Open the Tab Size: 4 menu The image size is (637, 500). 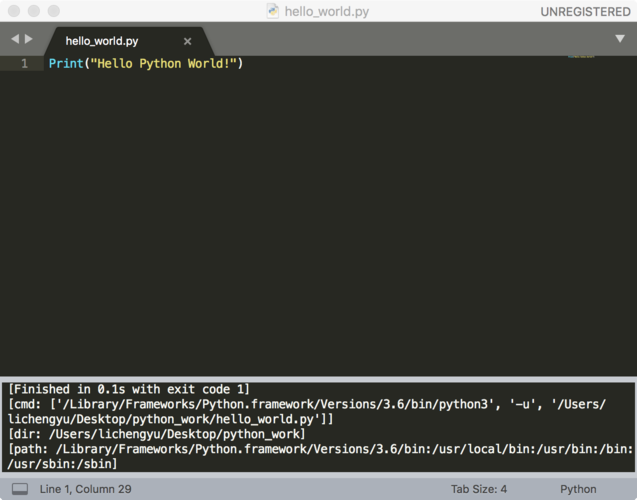click(x=479, y=489)
